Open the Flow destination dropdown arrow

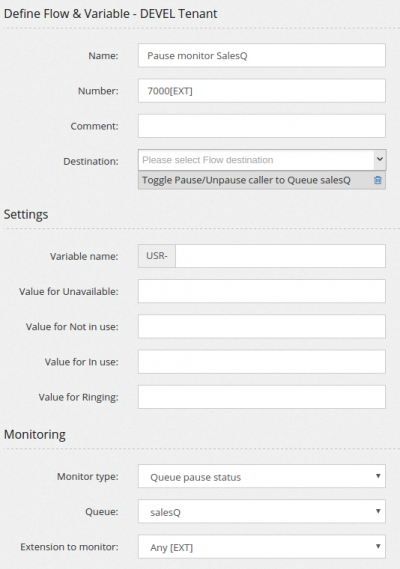(x=380, y=159)
